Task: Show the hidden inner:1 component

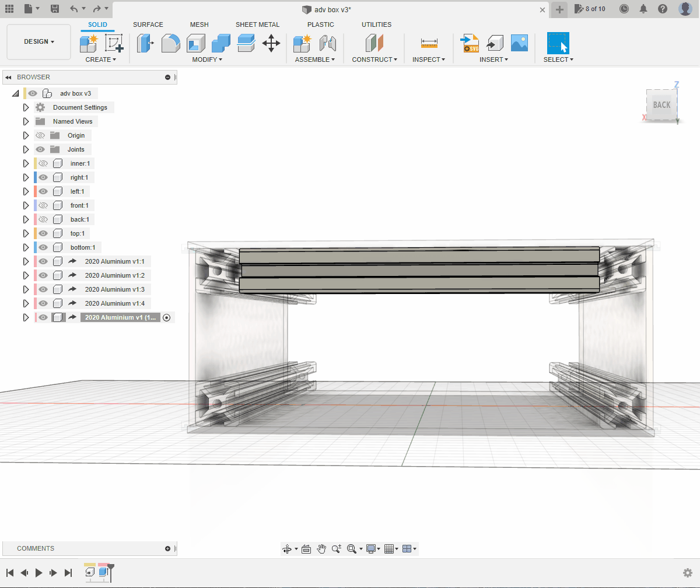Action: 43,163
